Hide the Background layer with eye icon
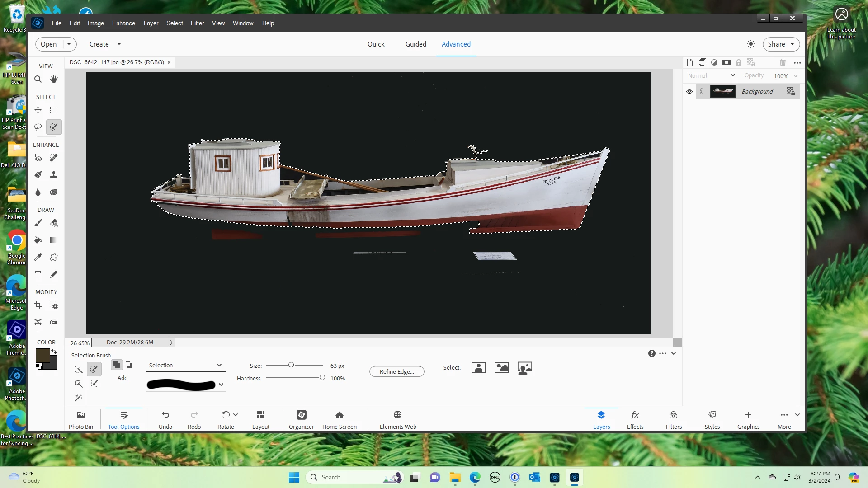868x488 pixels. 689,91
